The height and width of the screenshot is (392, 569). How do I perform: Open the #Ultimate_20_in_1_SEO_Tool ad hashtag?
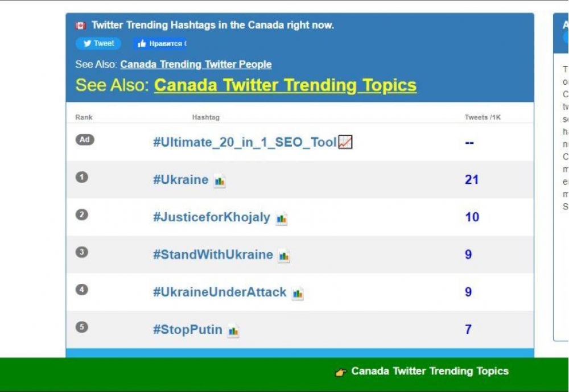coord(245,142)
